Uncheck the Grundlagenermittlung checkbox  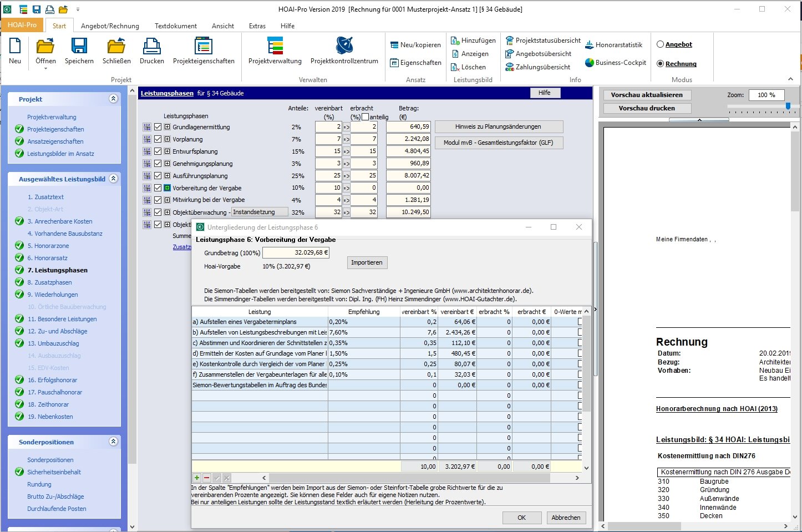point(158,127)
